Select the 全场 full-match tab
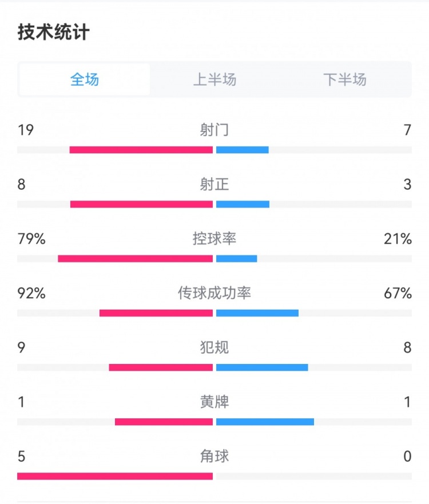The width and height of the screenshot is (429, 504). coord(85,79)
